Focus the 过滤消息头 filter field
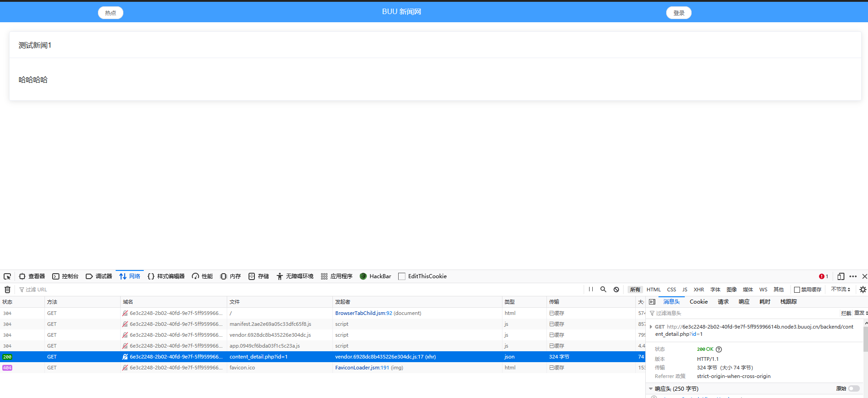 pos(744,313)
